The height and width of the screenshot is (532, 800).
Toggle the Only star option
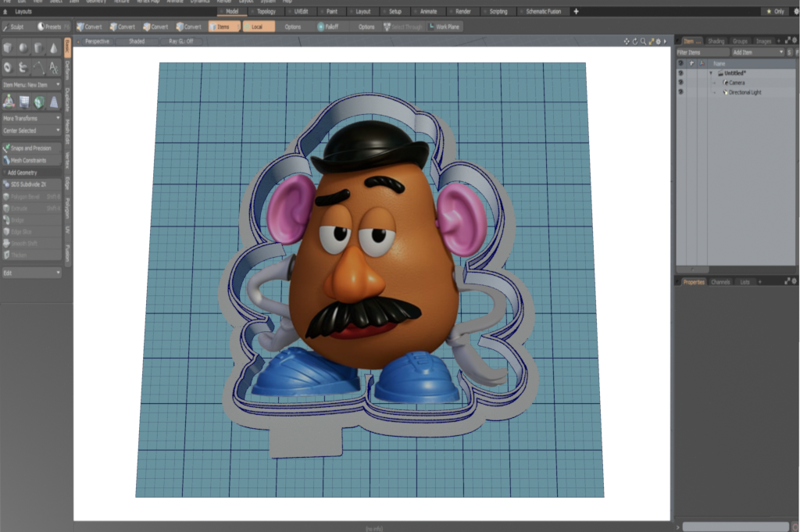click(776, 12)
